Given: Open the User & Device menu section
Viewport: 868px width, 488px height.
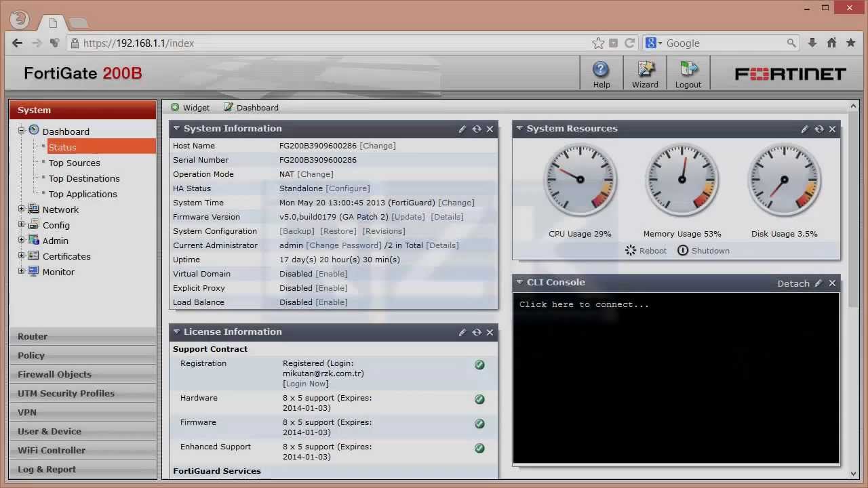Looking at the screenshot, I should [x=83, y=431].
